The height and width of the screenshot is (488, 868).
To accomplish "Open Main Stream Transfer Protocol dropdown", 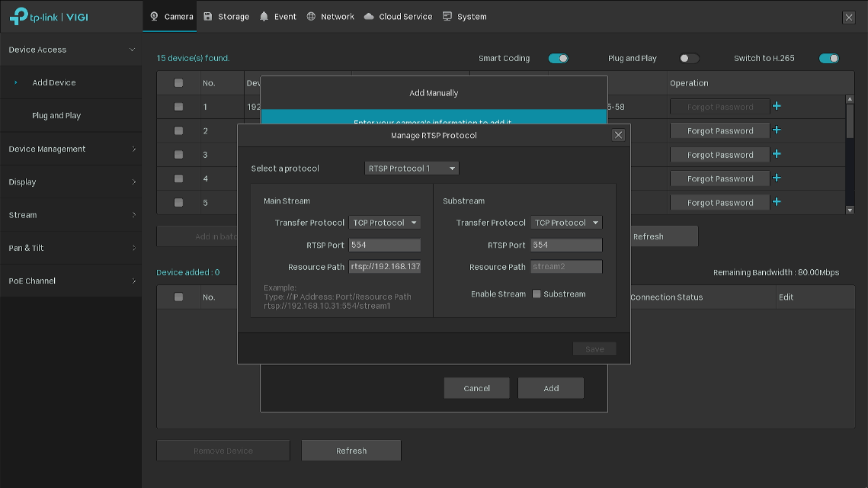I will (x=384, y=223).
